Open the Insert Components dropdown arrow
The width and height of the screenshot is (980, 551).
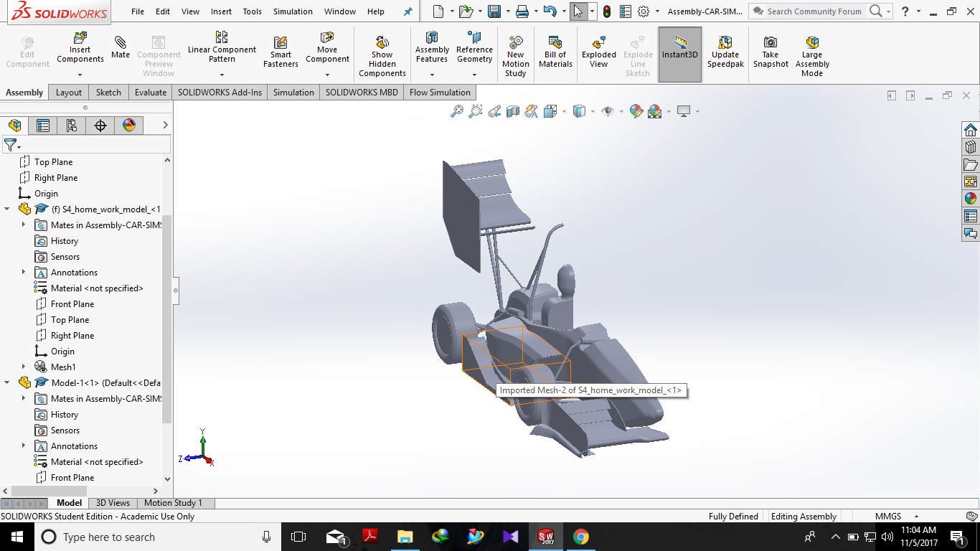coord(80,75)
